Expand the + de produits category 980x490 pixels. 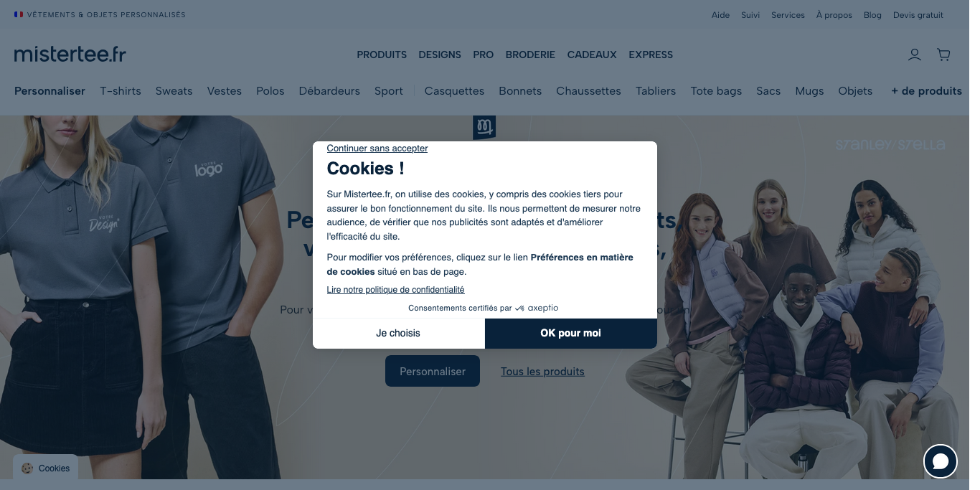926,91
